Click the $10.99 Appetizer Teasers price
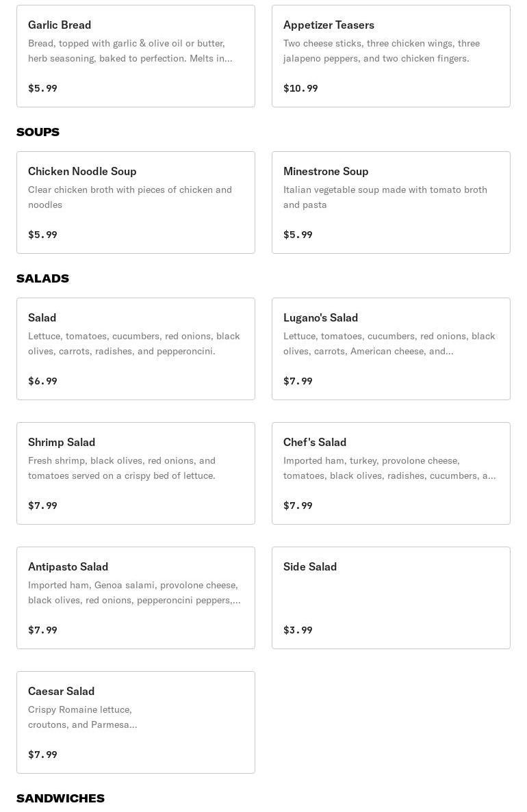Image resolution: width=527 pixels, height=812 pixels. [300, 88]
